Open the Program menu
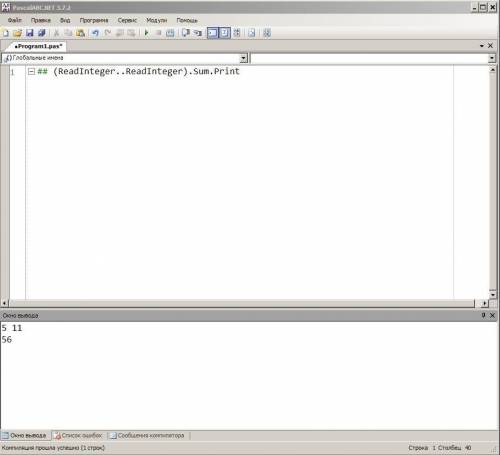Viewport: 500px width, 455px height. (x=94, y=20)
